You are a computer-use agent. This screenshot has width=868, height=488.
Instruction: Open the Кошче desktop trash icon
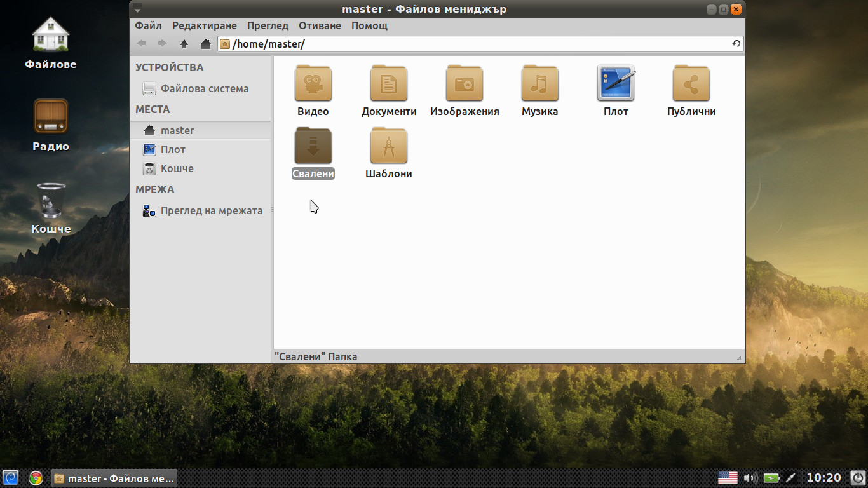tap(51, 208)
